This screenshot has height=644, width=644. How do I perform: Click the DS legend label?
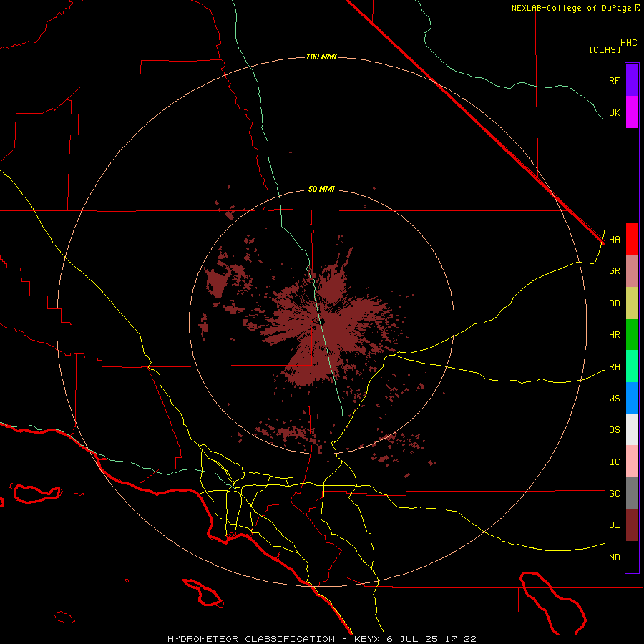[x=614, y=430]
